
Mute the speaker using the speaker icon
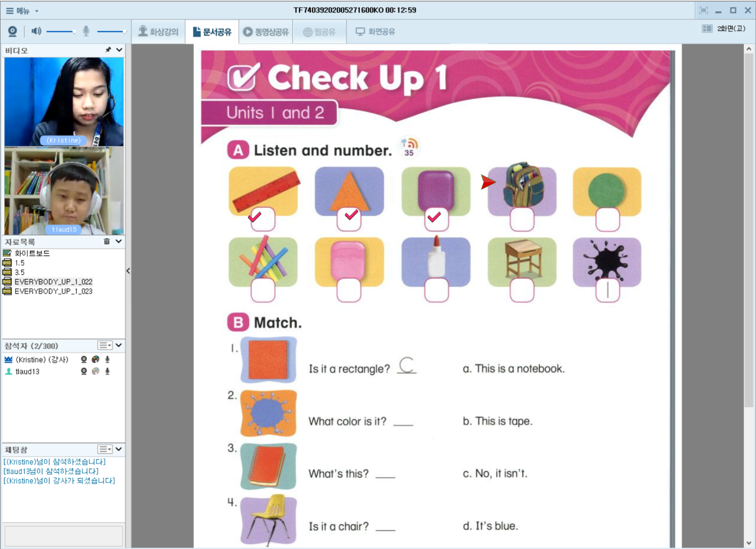tap(36, 31)
